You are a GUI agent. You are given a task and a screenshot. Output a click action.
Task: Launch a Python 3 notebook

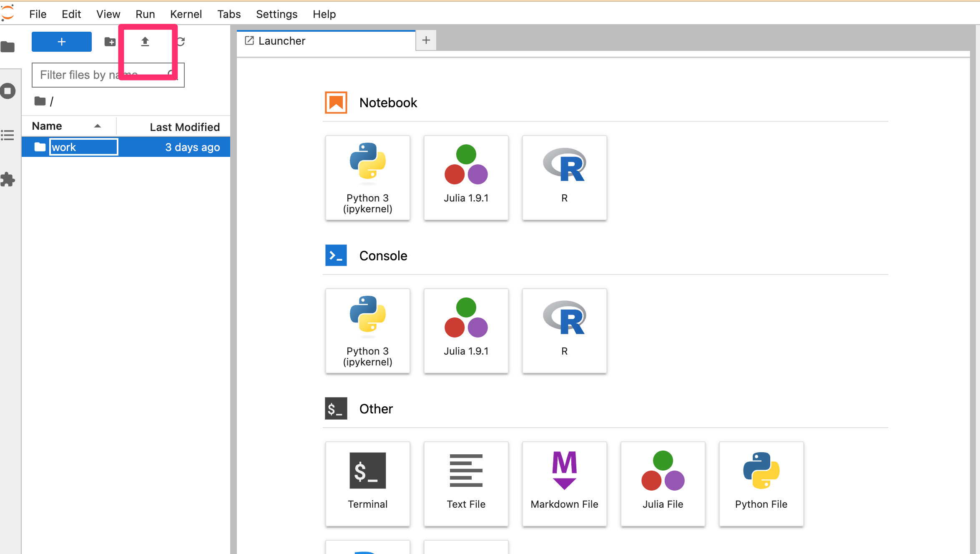point(367,178)
